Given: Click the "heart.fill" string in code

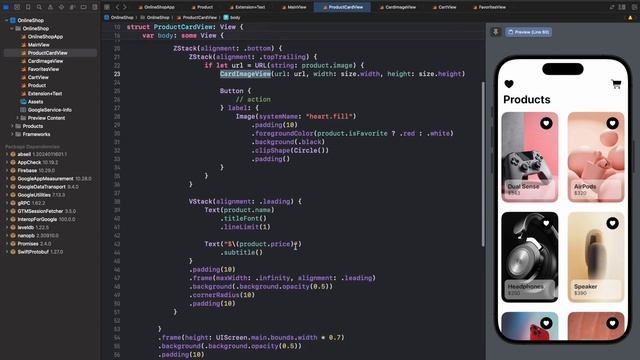Looking at the screenshot, I should point(329,116).
